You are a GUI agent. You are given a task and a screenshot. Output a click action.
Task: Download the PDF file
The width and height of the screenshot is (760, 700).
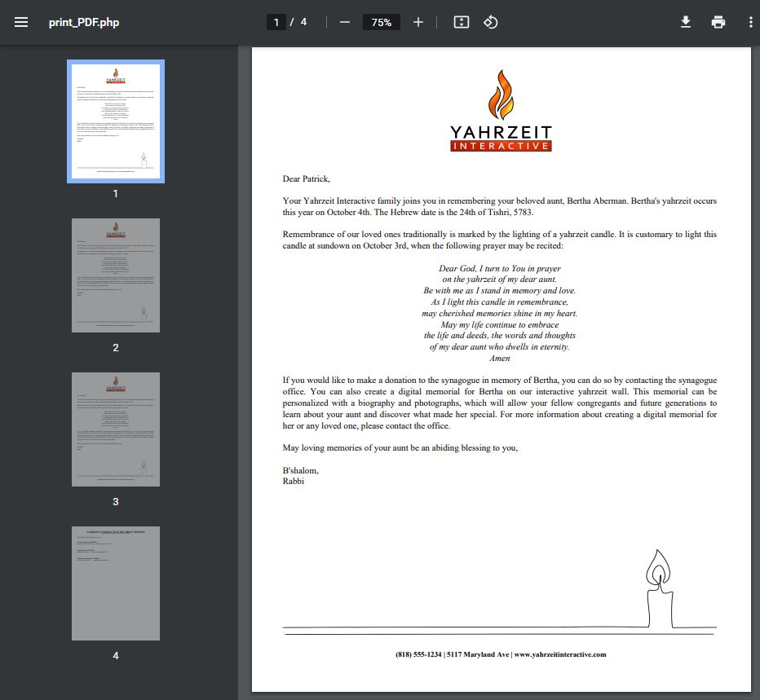(686, 22)
